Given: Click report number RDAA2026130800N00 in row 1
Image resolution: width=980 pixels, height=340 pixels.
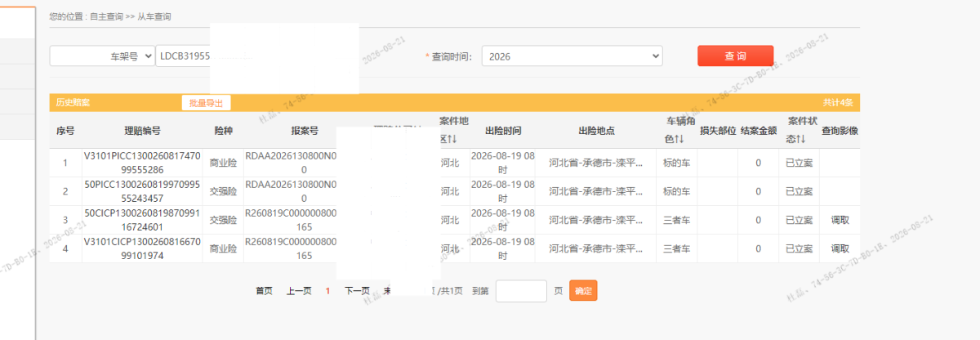Looking at the screenshot, I should click(291, 163).
